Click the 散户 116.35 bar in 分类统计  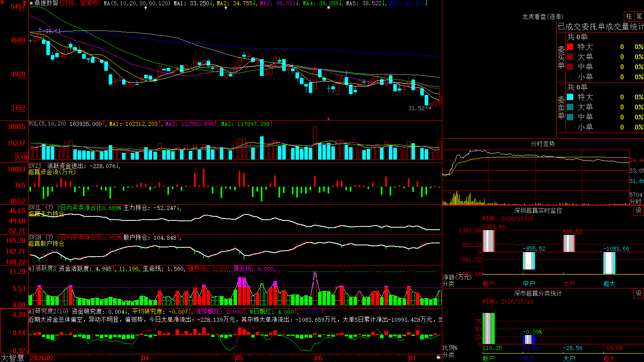click(488, 329)
